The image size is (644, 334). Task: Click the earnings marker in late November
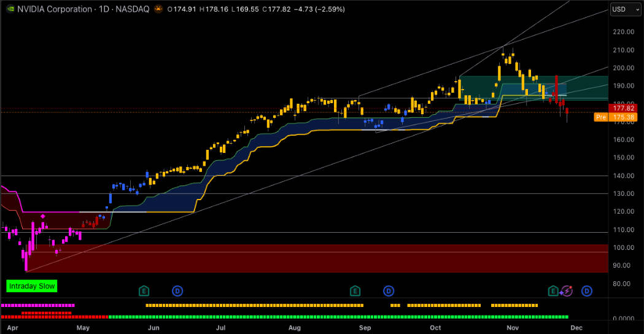553,290
